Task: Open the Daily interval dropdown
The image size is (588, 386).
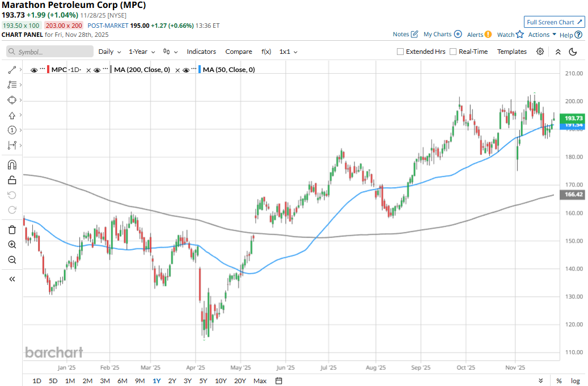Action: [x=109, y=52]
